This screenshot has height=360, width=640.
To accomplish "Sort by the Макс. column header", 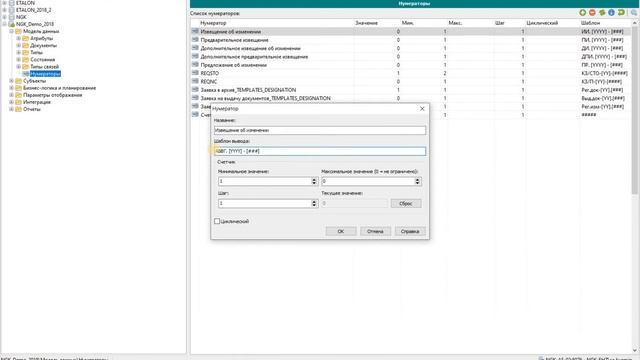I will 455,23.
